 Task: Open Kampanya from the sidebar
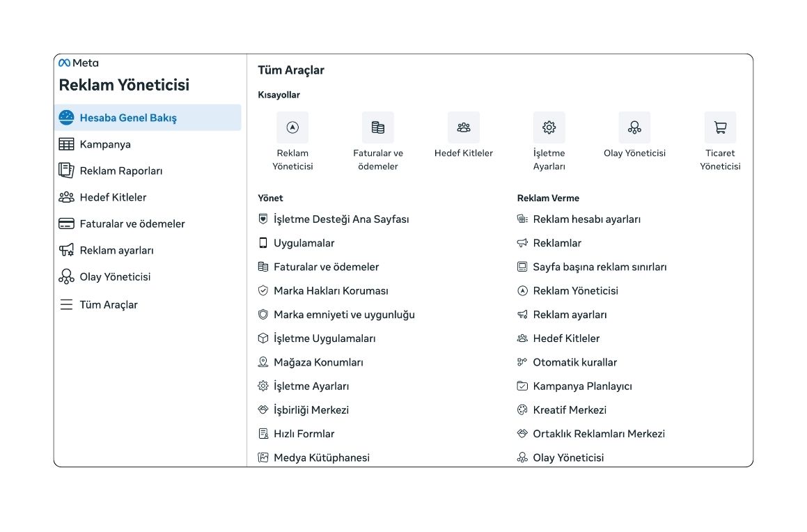coord(105,144)
